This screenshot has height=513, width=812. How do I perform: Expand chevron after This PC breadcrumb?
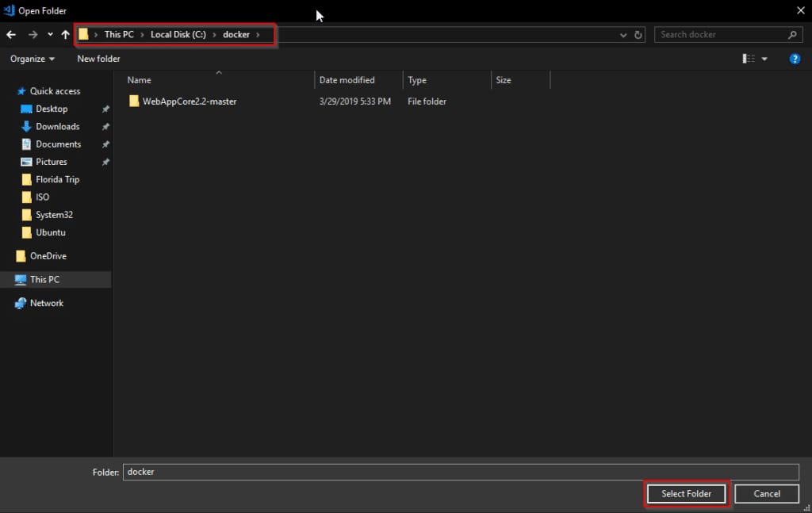click(x=142, y=35)
